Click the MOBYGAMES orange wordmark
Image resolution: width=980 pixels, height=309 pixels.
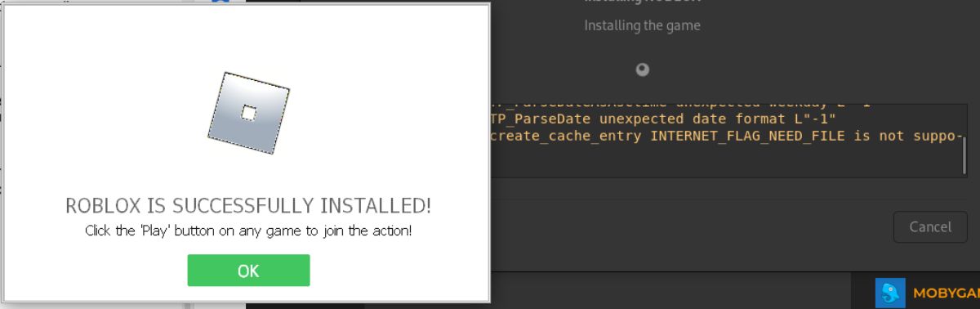click(946, 294)
